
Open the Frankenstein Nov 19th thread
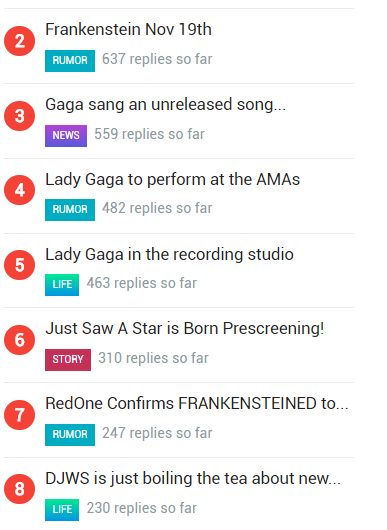(x=128, y=29)
